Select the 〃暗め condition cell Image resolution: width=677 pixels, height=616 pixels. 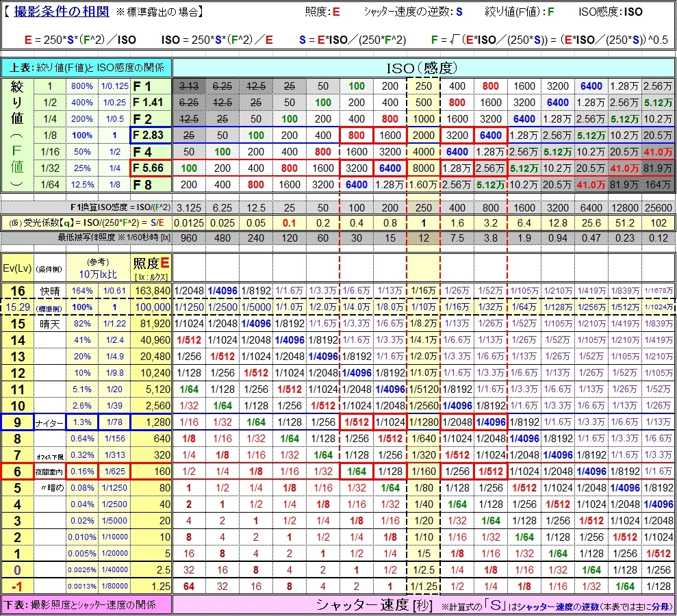(50, 488)
